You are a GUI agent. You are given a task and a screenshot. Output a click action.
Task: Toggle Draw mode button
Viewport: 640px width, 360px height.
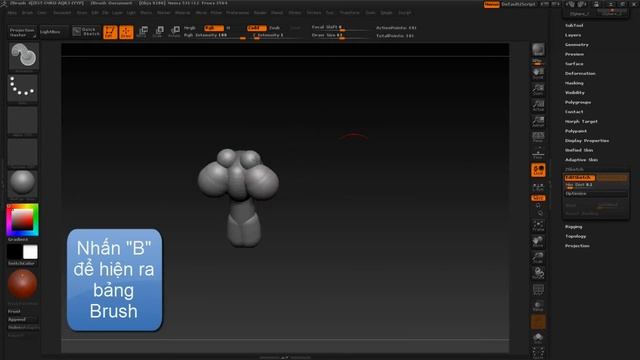coord(126,32)
